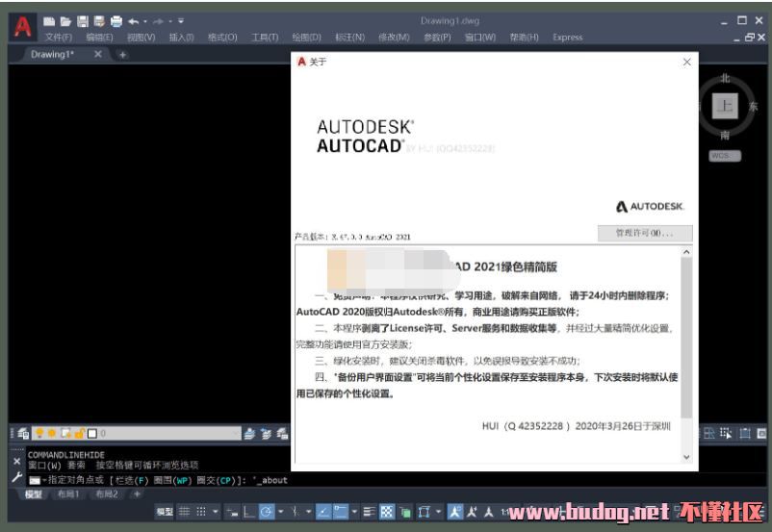Open the AutoCAD application menu logo
Image resolution: width=772 pixels, height=532 pixels.
point(22,27)
